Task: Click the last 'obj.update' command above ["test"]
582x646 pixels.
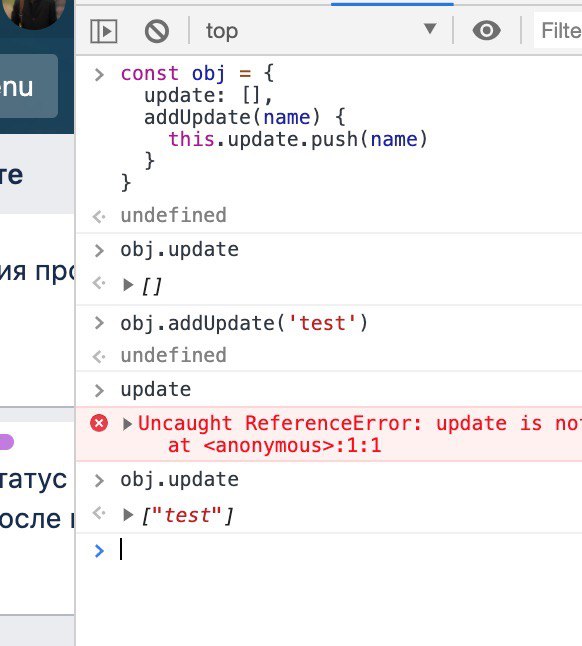Action: point(180,480)
